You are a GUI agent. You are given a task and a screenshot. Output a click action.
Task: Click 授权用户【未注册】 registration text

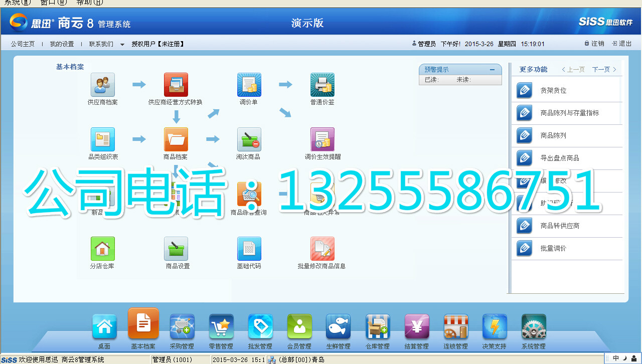(158, 44)
